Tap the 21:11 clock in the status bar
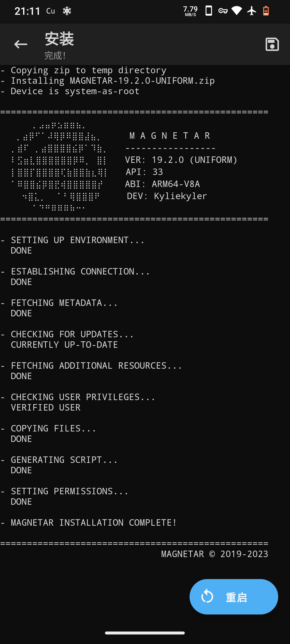290x644 pixels. coord(27,11)
